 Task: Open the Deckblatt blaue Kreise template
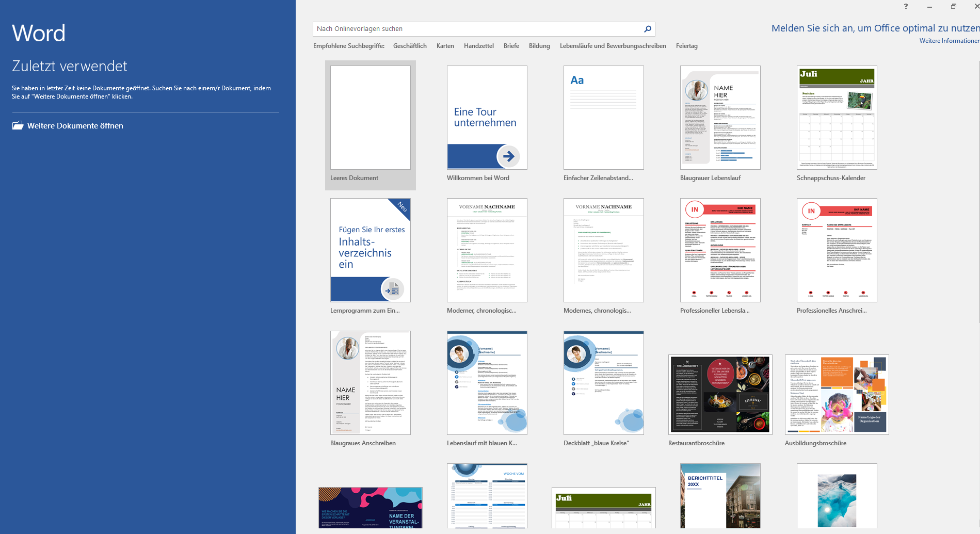[603, 382]
